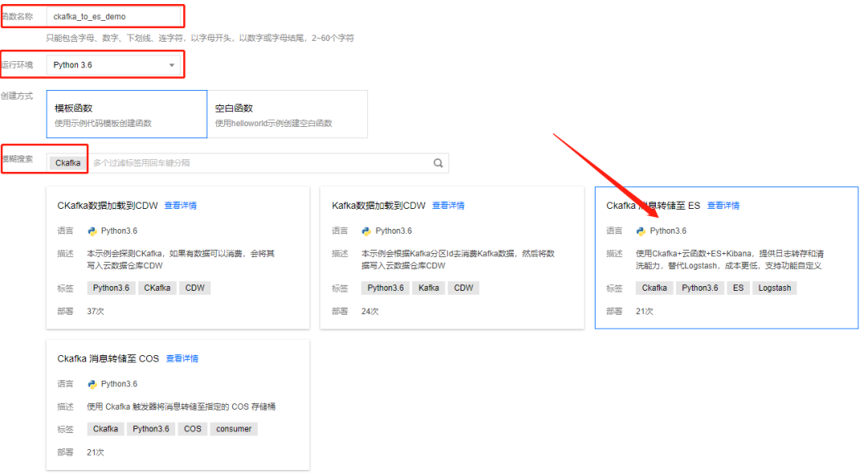Select the Ckafka 消息转储至 COS template title

[108, 358]
